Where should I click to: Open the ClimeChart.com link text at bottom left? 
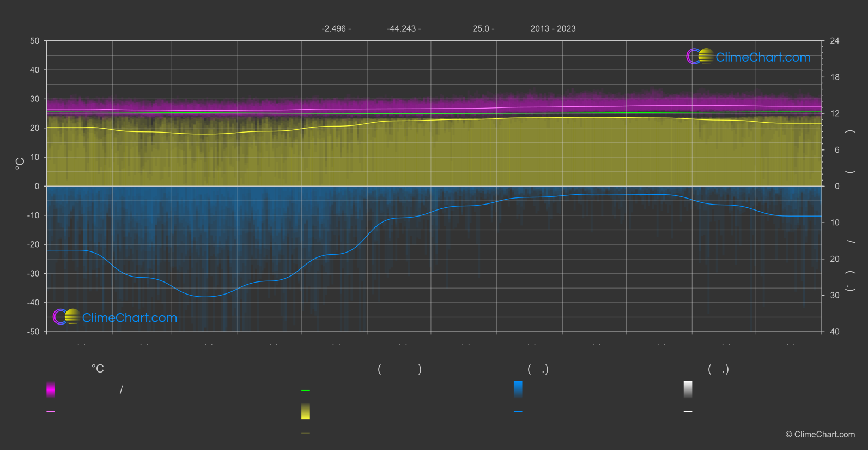point(130,318)
